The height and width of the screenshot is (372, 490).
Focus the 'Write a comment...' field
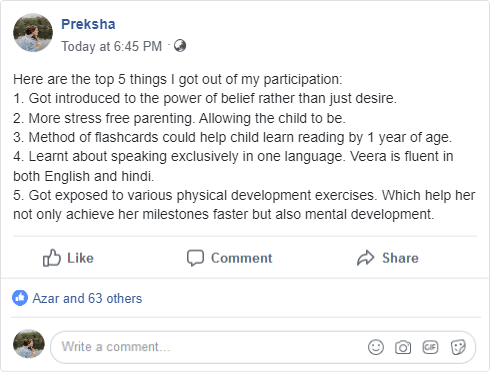[263, 347]
